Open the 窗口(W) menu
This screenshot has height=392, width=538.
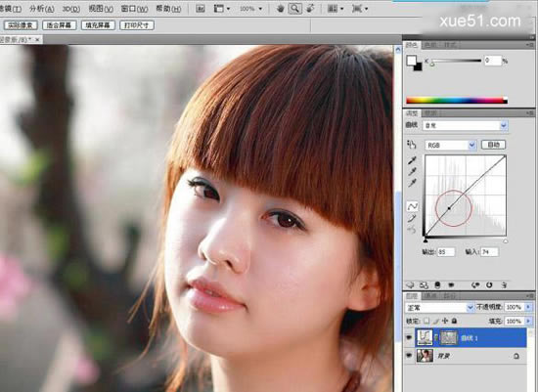tap(135, 9)
